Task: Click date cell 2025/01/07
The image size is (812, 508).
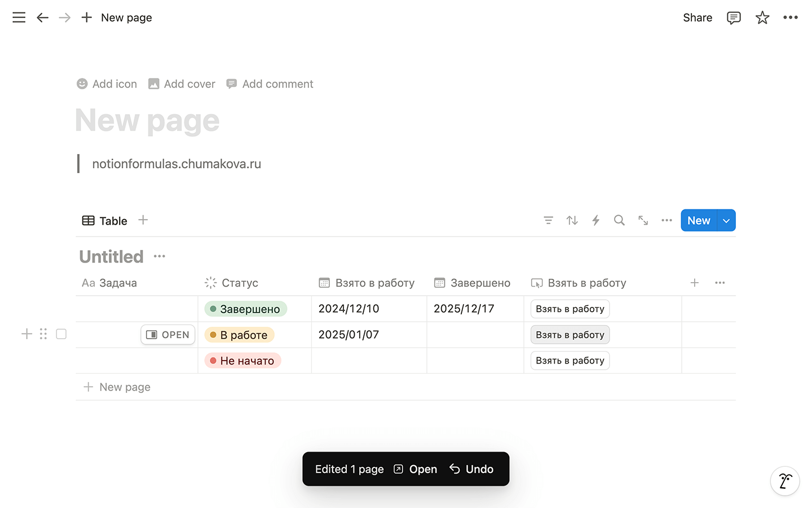Action: 349,335
